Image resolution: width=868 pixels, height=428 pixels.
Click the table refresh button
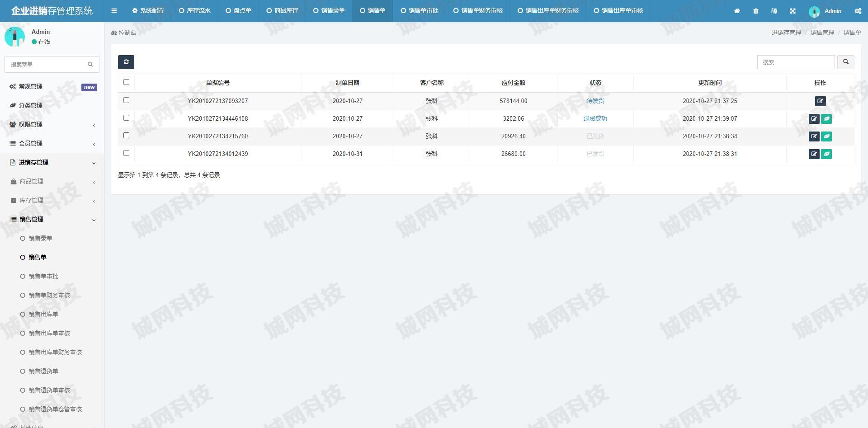click(126, 62)
